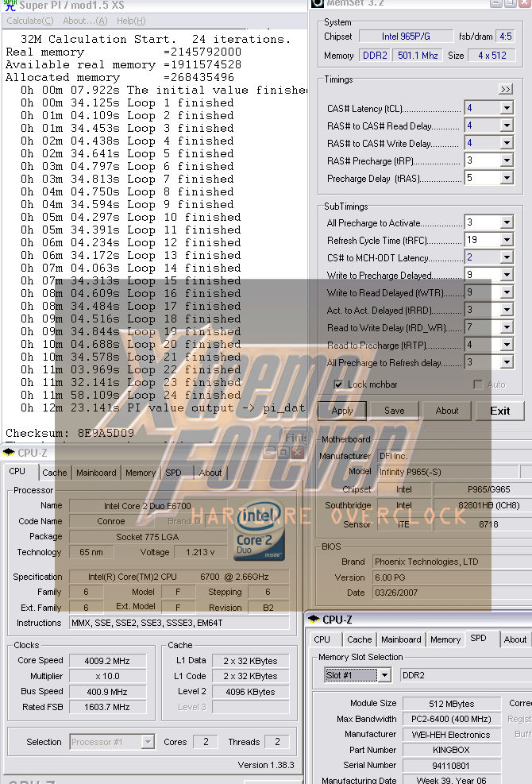
Task: Toggle the Auto checkbox in MemSet
Action: 478,384
